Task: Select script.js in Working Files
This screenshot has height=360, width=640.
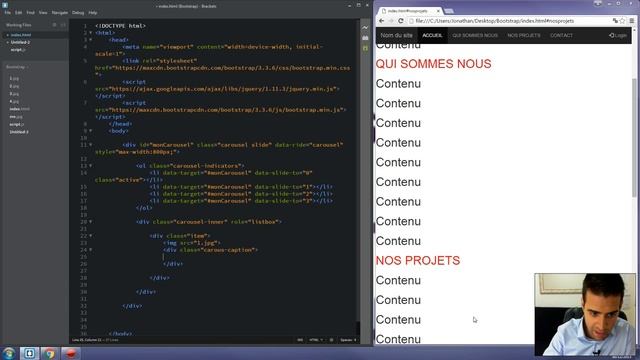Action: 18,50
